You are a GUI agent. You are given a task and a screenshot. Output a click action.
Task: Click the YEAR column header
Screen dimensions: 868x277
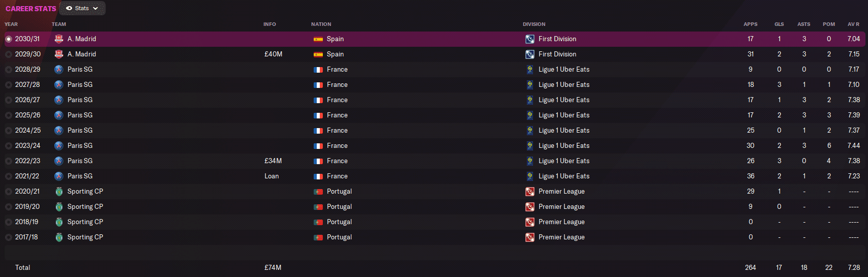pos(11,24)
